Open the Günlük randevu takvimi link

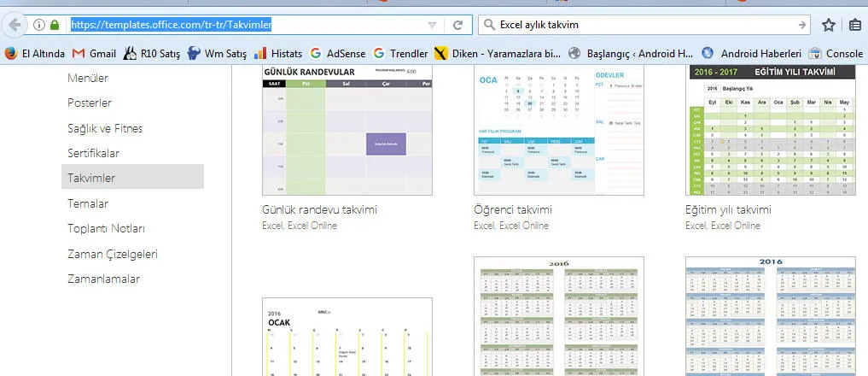(319, 209)
